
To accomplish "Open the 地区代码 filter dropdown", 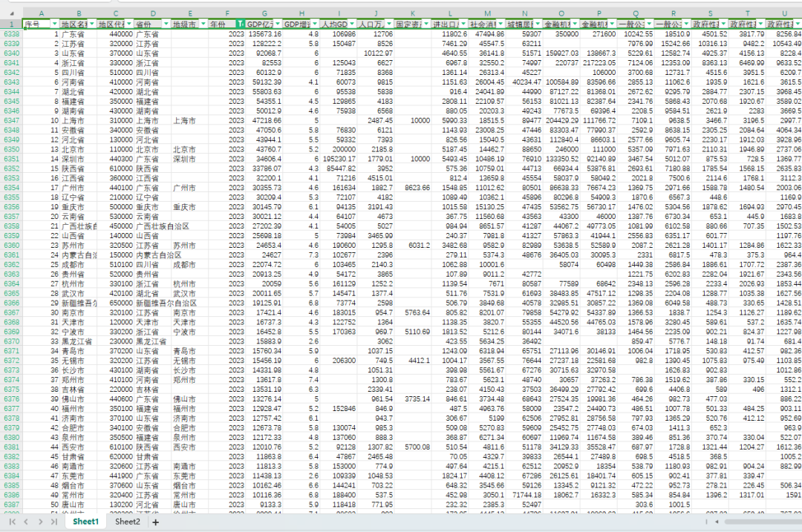I will [x=129, y=24].
